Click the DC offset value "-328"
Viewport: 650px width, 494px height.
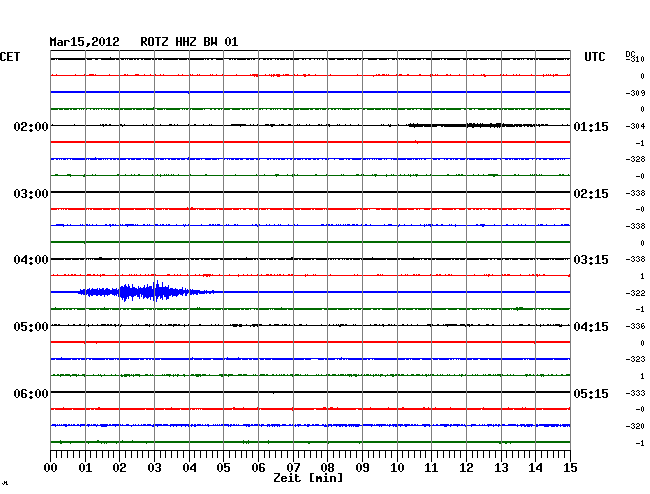[635, 159]
